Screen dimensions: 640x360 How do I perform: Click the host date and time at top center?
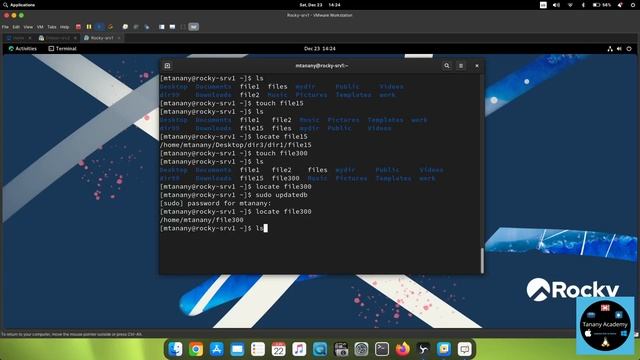pos(320,5)
